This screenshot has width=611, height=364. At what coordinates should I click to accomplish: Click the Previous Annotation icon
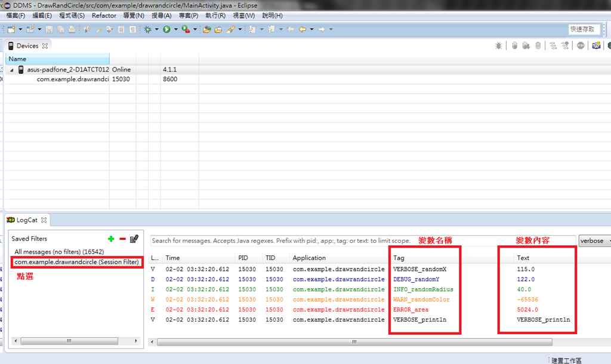tap(271, 29)
